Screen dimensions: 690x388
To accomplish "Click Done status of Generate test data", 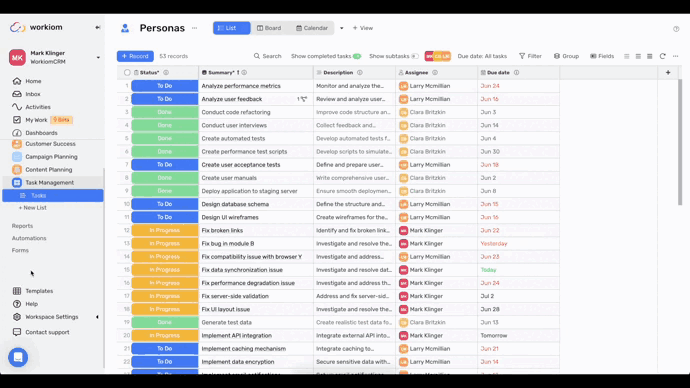I will (165, 322).
